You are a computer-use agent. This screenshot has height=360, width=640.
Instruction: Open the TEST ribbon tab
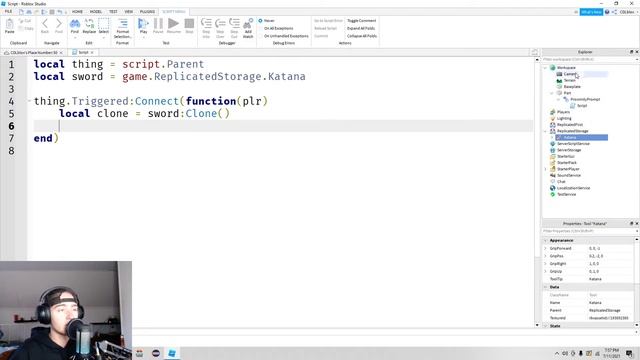coord(113,11)
